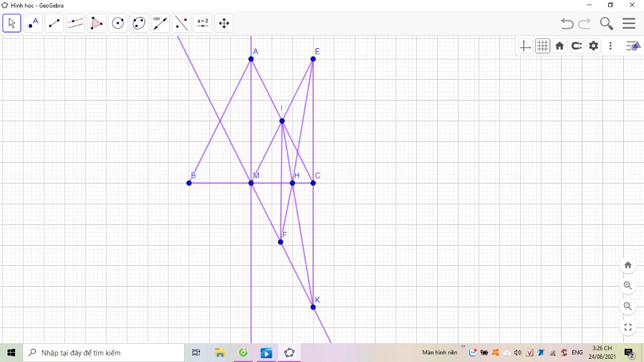Open File Explorer from taskbar
This screenshot has height=362, width=644.
(x=219, y=353)
